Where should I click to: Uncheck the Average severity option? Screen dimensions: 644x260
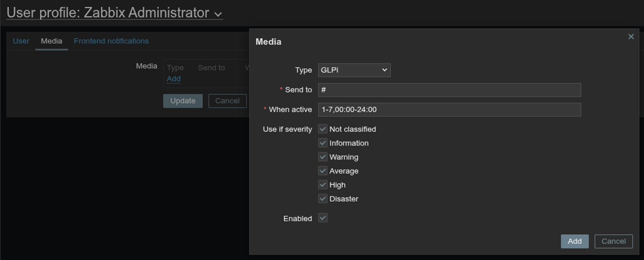tap(323, 170)
